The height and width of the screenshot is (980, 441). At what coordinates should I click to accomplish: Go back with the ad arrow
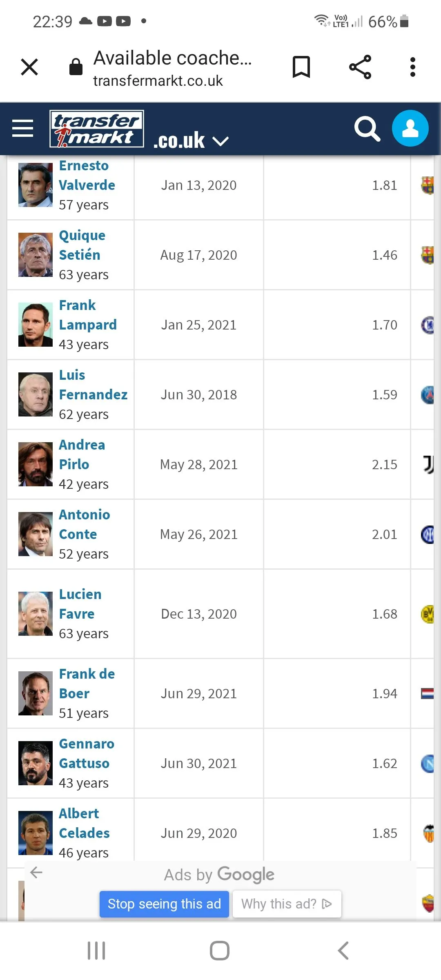point(36,873)
